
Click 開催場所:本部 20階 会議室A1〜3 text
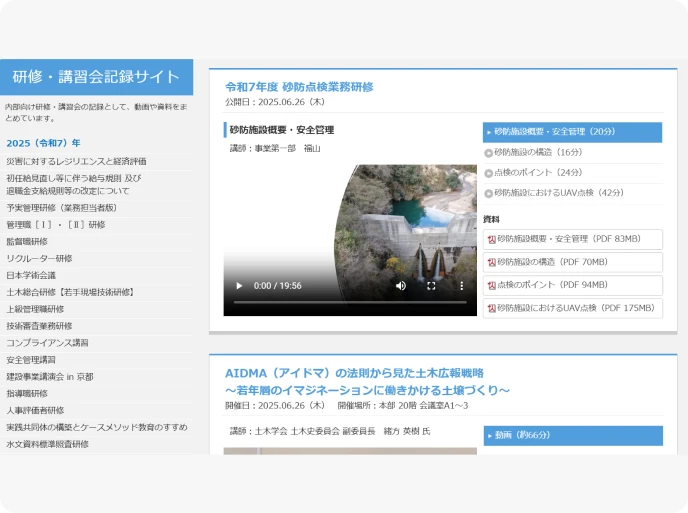point(403,405)
